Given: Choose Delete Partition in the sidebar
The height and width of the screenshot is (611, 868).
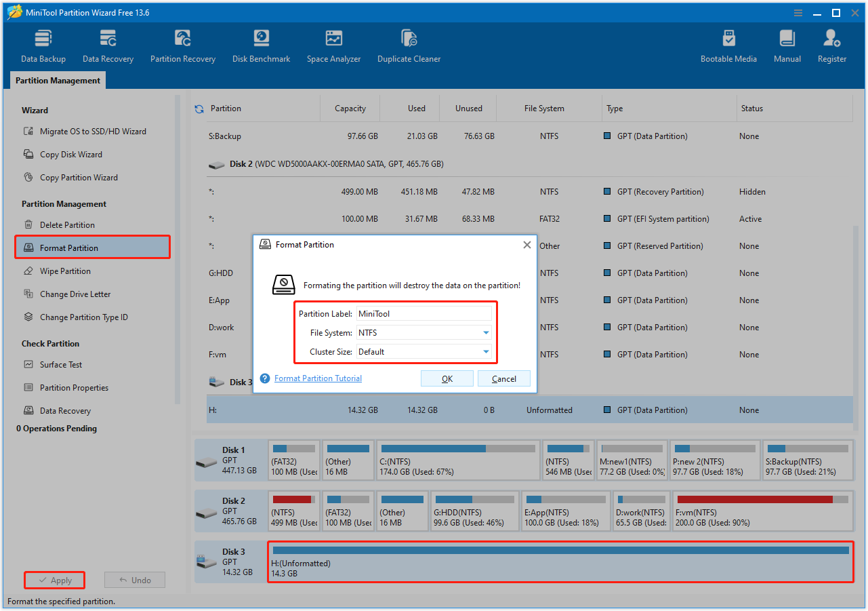Looking at the screenshot, I should 59,225.
